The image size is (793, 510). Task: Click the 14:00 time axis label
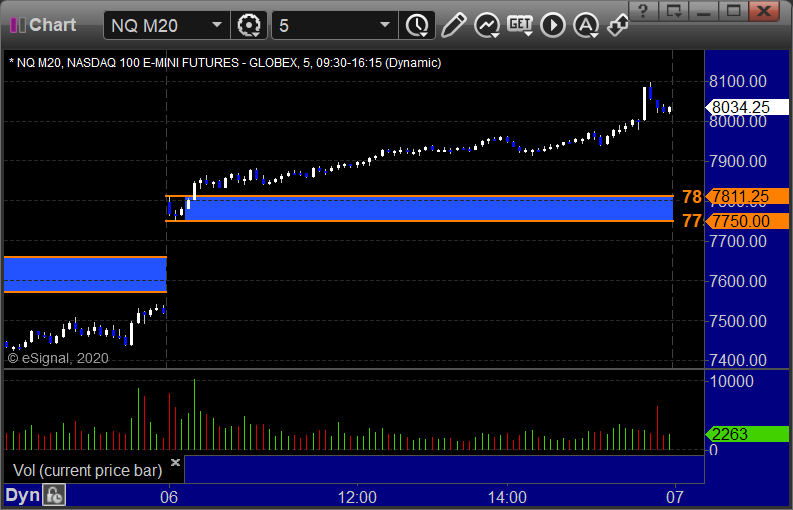coord(507,497)
